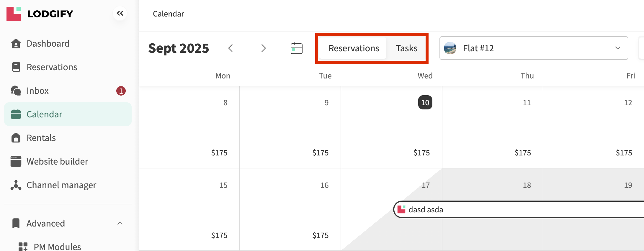Click the Lodgify logo
The image size is (644, 251).
40,14
